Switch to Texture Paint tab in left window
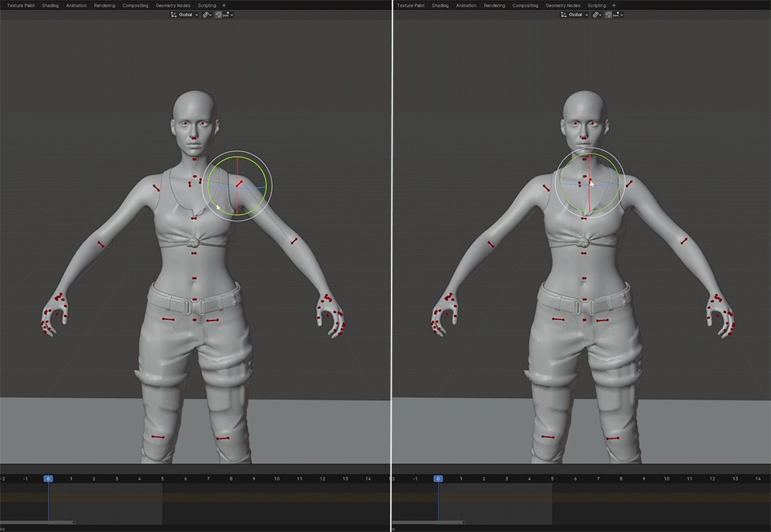The width and height of the screenshot is (771, 532). pyautogui.click(x=21, y=5)
